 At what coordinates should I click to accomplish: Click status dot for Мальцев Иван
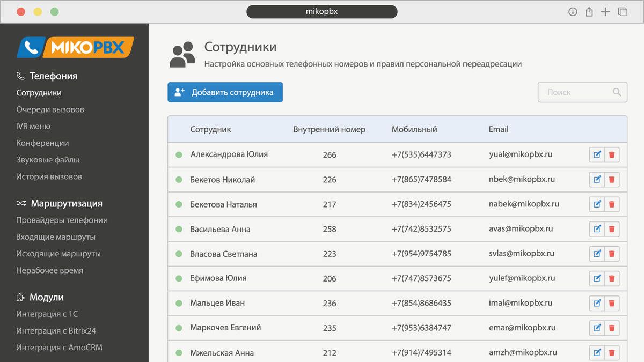coord(179,303)
